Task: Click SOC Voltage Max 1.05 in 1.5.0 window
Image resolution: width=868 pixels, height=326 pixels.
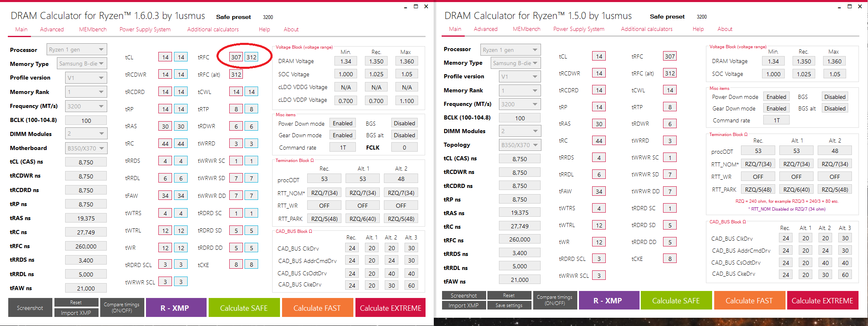Action: click(x=835, y=74)
